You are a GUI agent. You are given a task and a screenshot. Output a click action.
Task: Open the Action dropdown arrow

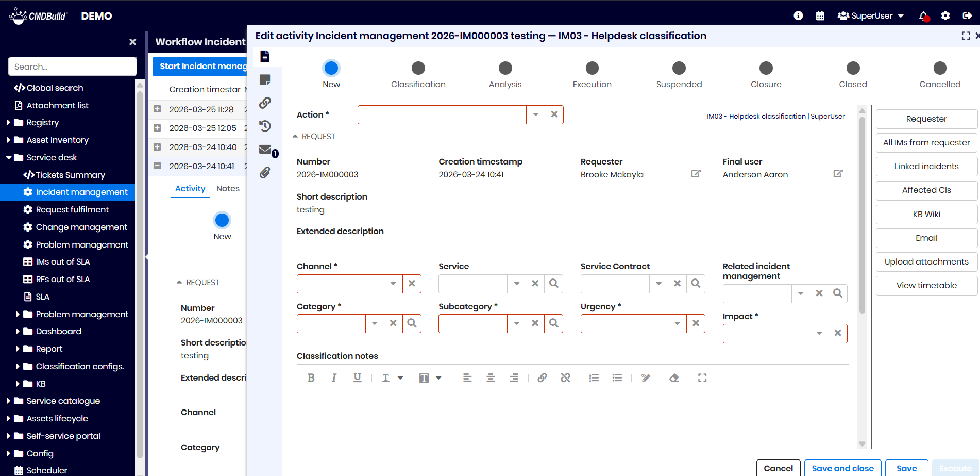click(535, 114)
